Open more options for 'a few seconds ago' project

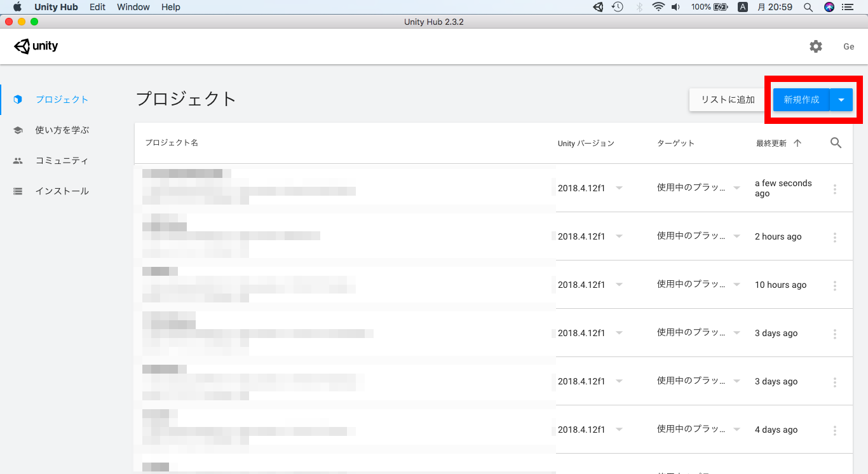click(835, 189)
